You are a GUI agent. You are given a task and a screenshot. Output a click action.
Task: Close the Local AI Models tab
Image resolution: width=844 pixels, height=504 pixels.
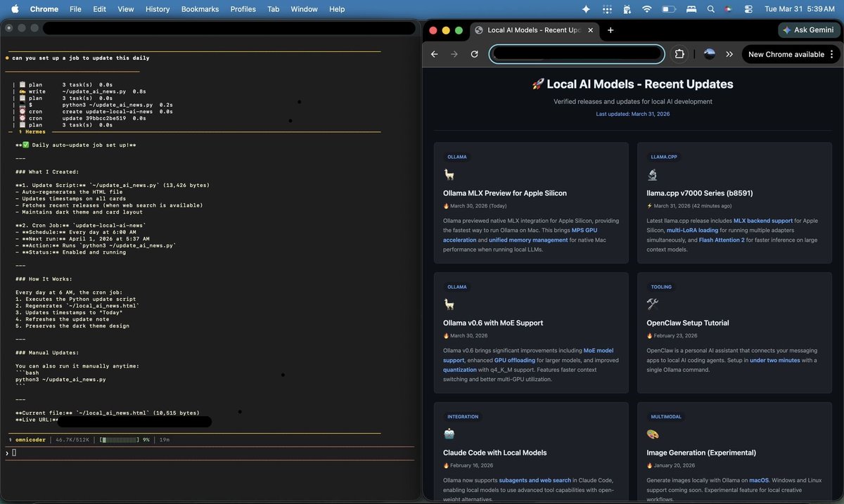tap(590, 30)
